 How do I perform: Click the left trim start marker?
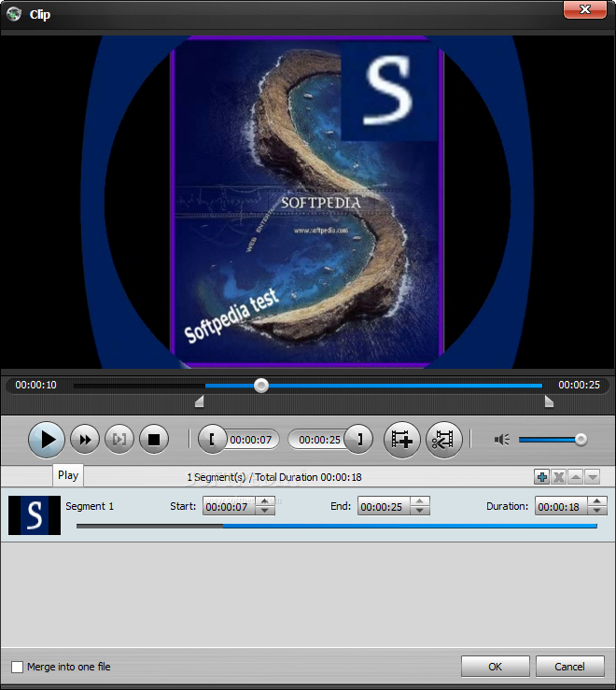[x=200, y=401]
